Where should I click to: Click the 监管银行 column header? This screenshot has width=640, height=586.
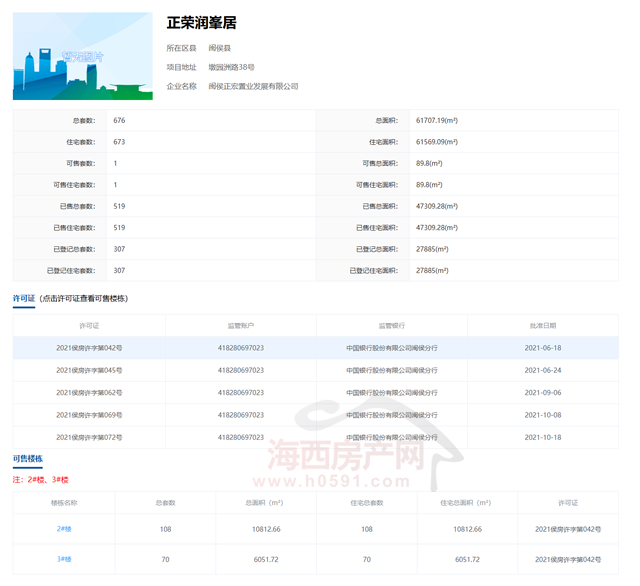point(391,326)
